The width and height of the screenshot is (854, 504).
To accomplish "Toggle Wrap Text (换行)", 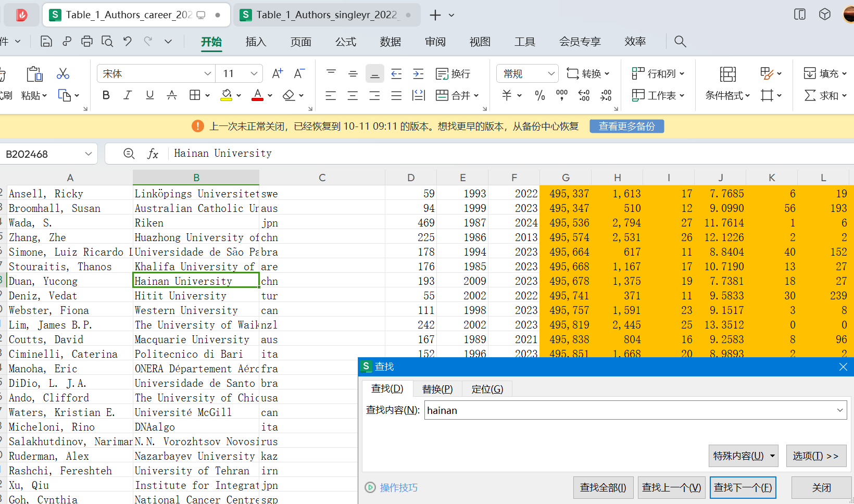I will (x=453, y=74).
